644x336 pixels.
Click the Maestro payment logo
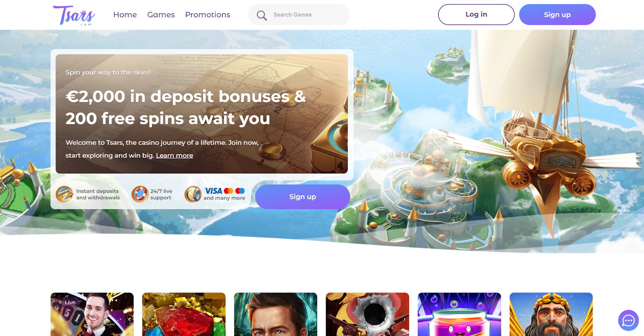click(240, 191)
